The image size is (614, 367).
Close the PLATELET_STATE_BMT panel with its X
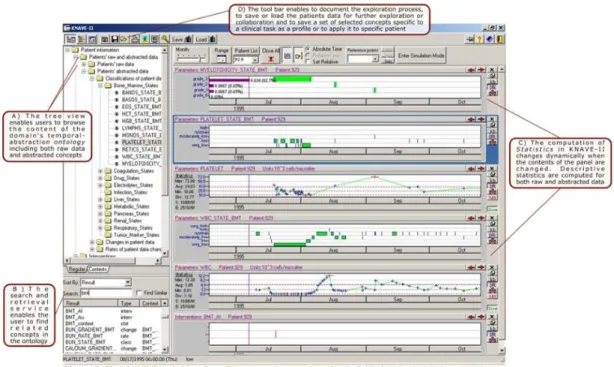492,119
